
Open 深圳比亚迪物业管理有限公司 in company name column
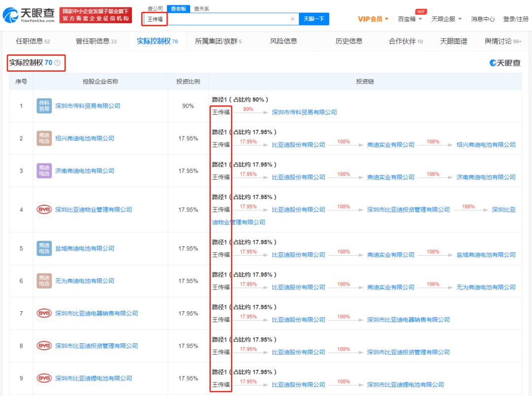click(x=93, y=210)
